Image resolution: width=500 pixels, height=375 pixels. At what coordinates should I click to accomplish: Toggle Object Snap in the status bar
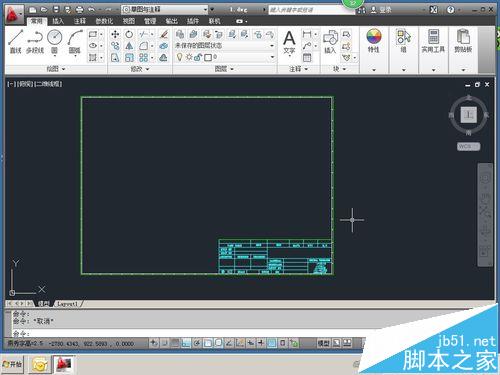[208, 343]
